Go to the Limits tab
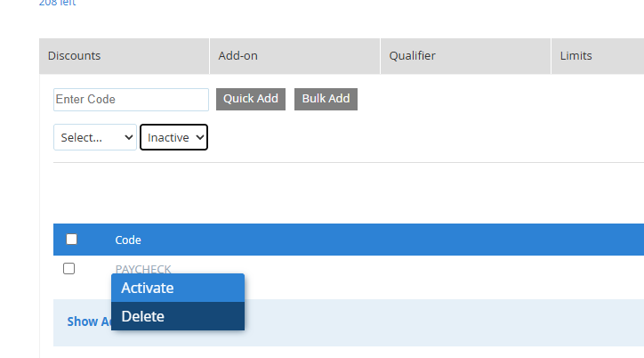Screen dimensions: 644x358 598,56
